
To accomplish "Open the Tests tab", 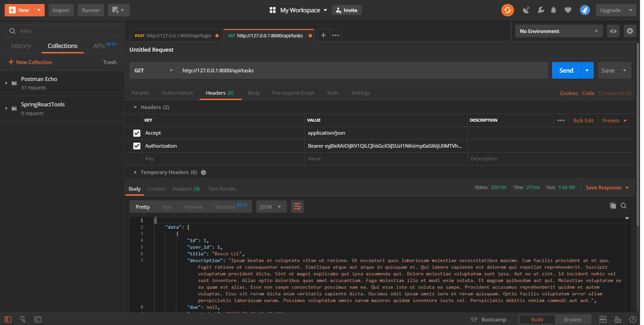I will (332, 93).
